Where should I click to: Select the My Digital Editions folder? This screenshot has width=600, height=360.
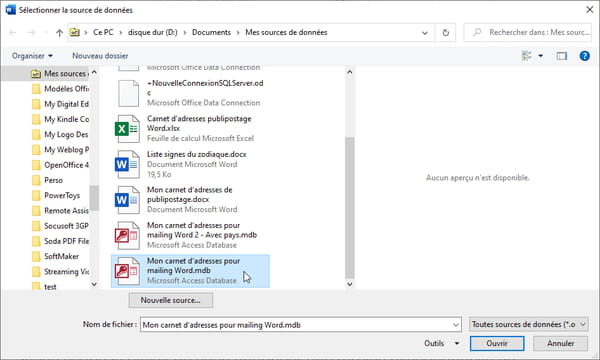click(60, 104)
